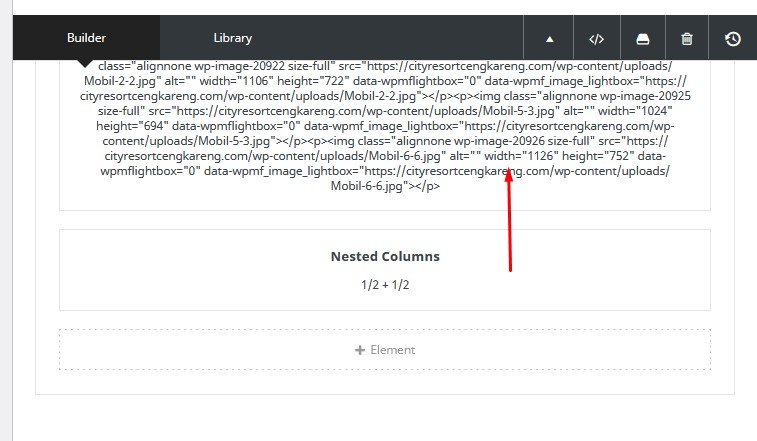Switch to the Builder tab
This screenshot has height=441, width=757.
[86, 38]
